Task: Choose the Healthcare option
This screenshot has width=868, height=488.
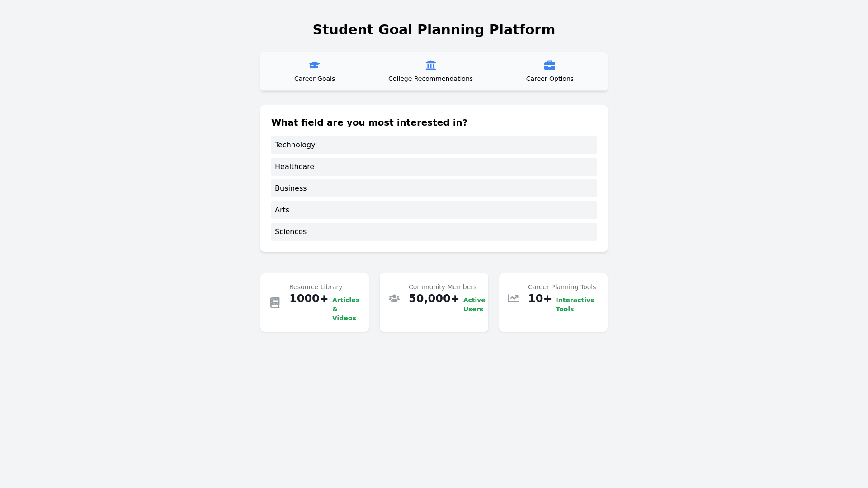Action: pyautogui.click(x=434, y=167)
